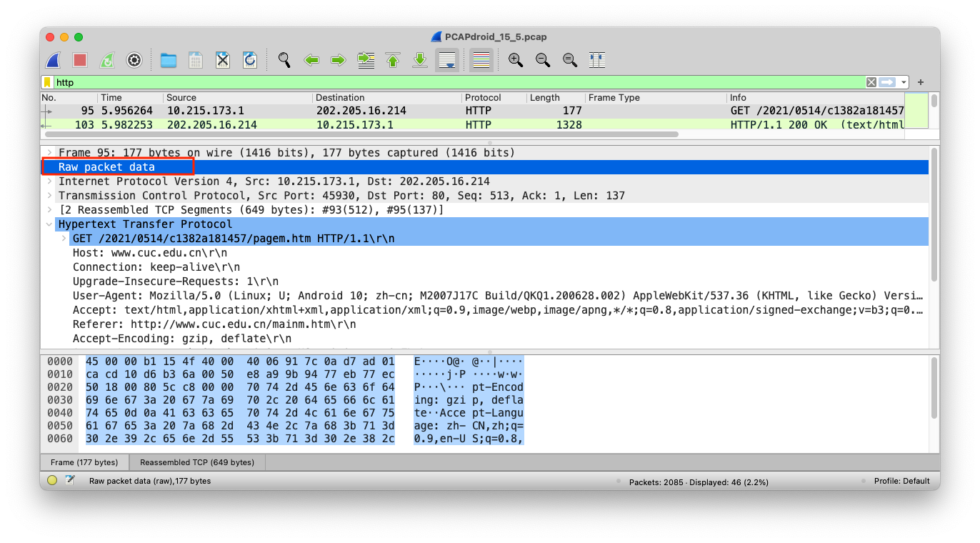Expand the Internet Protocol Version 4 tree

pyautogui.click(x=49, y=181)
